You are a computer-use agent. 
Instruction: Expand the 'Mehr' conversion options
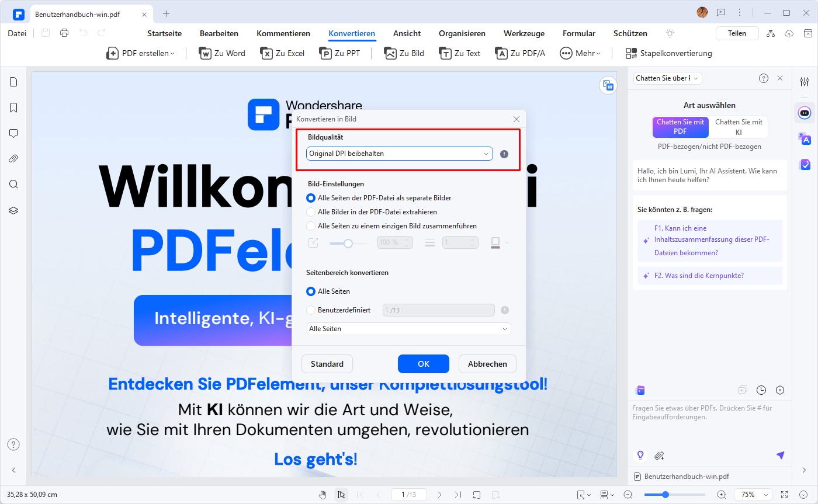pyautogui.click(x=580, y=53)
